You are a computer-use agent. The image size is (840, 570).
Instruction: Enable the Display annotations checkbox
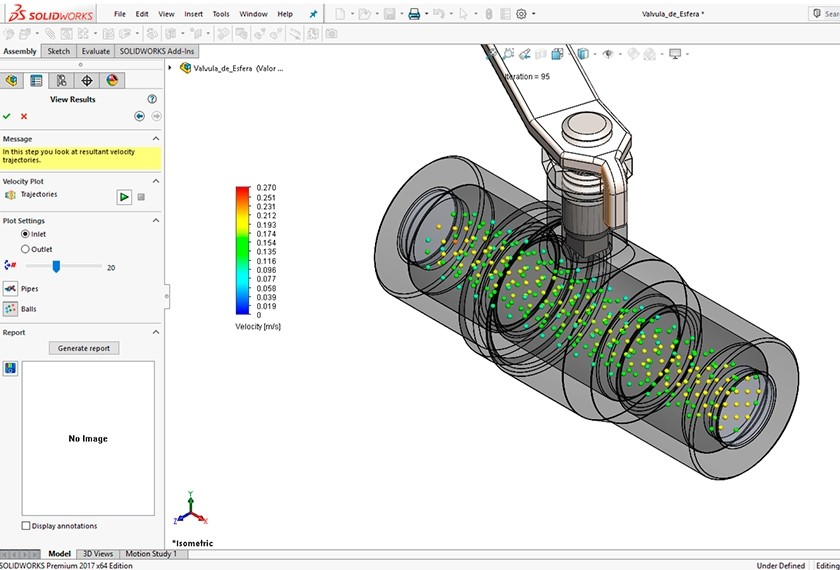coord(26,525)
